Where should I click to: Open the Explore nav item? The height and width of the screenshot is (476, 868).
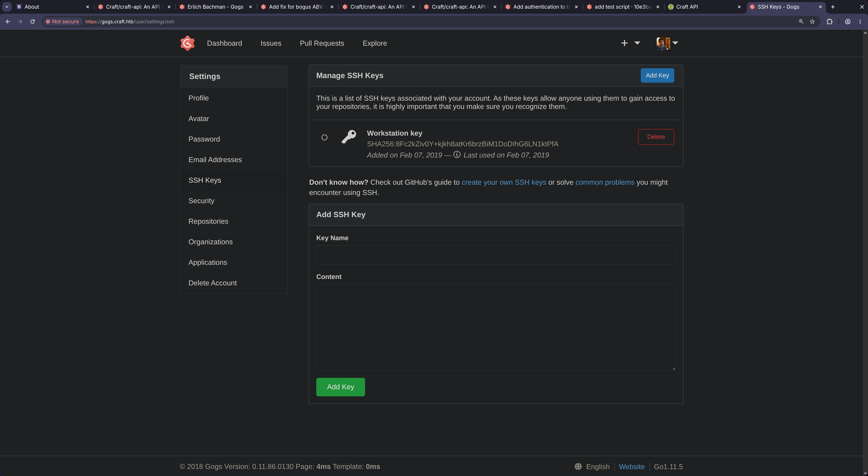click(375, 43)
